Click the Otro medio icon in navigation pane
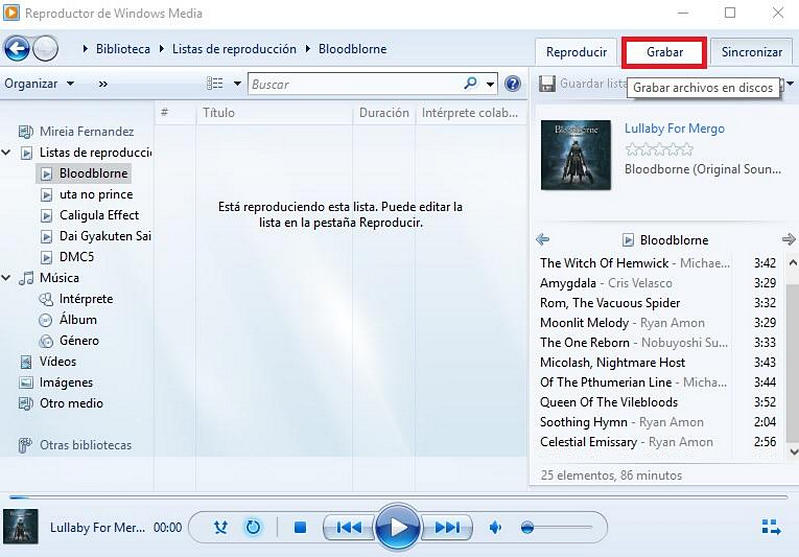This screenshot has width=799, height=557. click(25, 404)
